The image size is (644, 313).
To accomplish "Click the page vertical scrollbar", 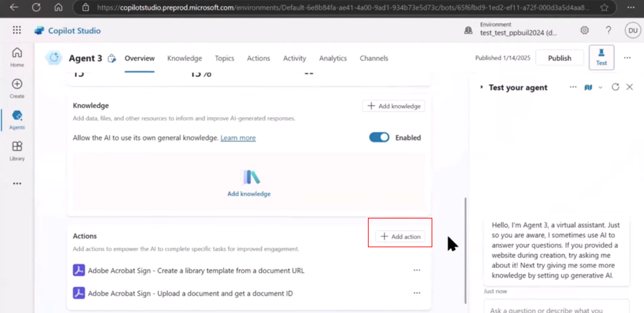I will (466, 240).
